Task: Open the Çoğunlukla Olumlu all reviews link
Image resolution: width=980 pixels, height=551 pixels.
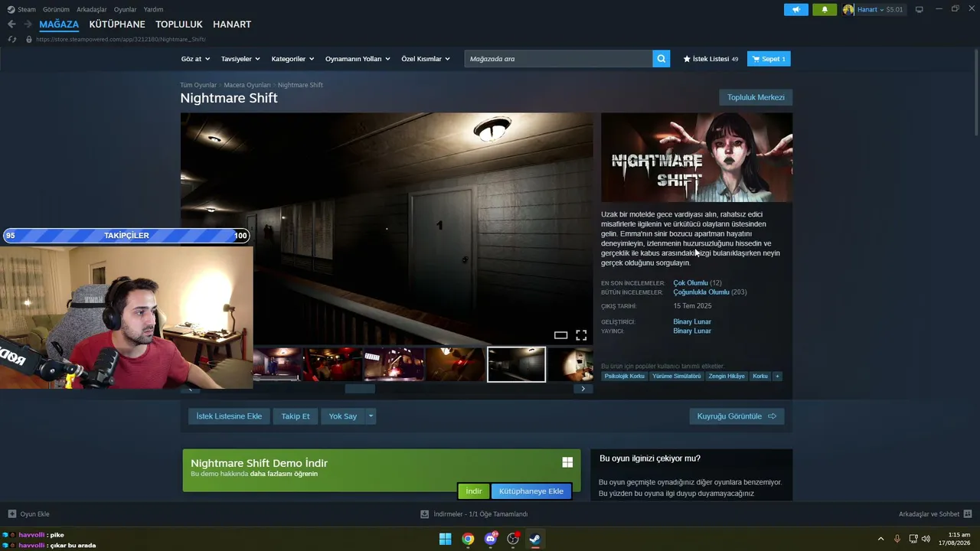Action: [x=701, y=292]
